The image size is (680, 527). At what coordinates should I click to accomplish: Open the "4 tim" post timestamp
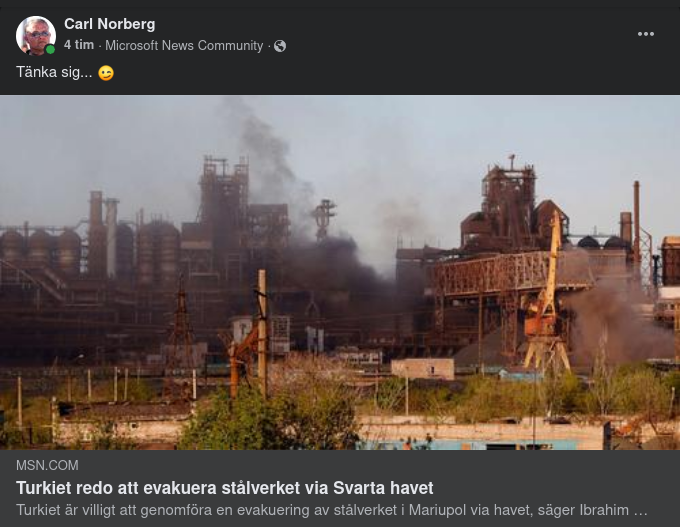pos(79,45)
